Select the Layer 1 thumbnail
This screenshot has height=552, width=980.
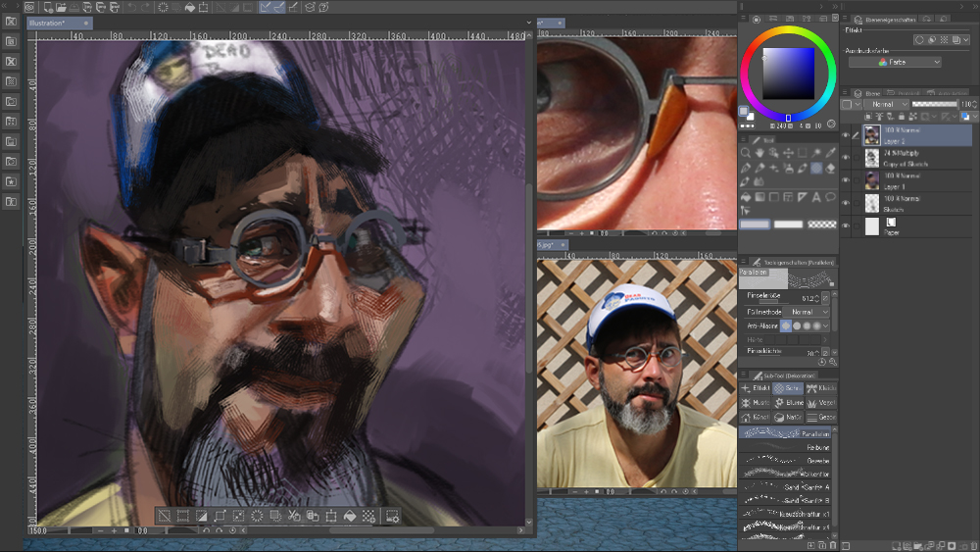(870, 180)
